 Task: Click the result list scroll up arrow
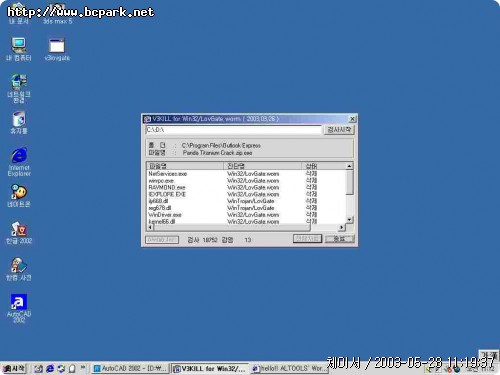(x=349, y=166)
